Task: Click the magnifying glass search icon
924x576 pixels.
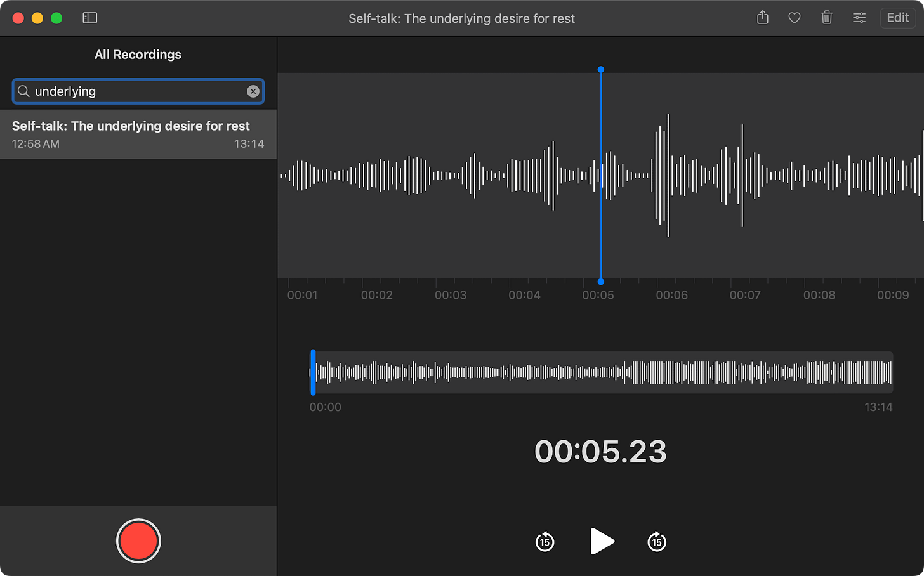Action: coord(23,91)
